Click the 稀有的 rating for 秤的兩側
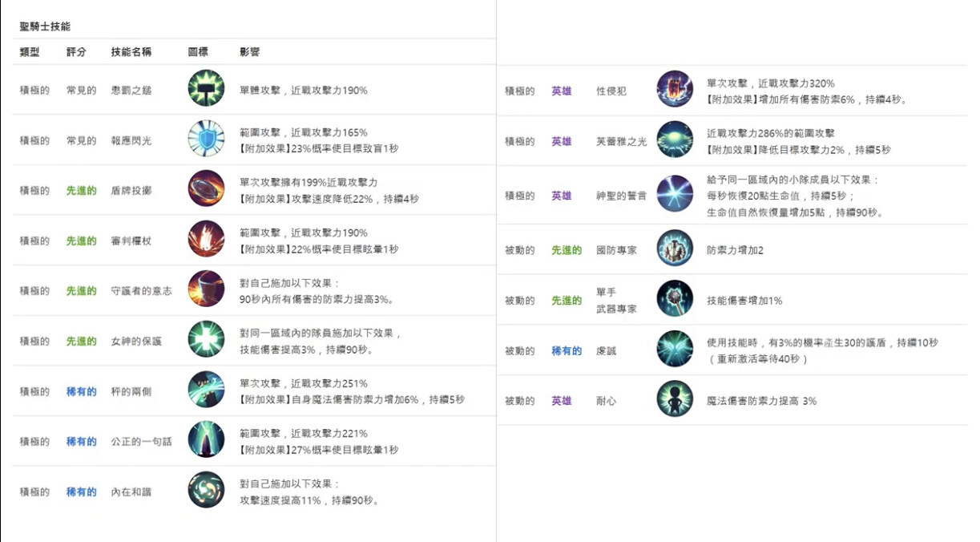Image resolution: width=980 pixels, height=542 pixels. pyautogui.click(x=81, y=391)
